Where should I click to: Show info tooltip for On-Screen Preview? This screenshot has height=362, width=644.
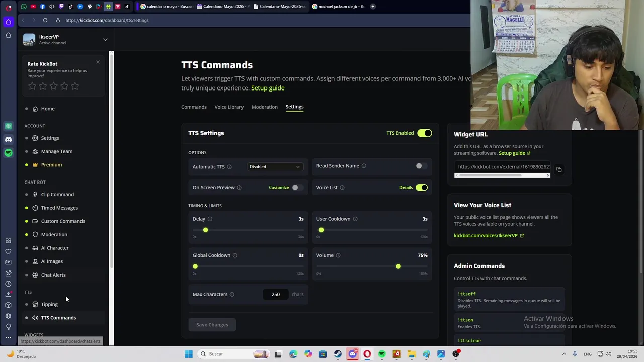click(239, 188)
